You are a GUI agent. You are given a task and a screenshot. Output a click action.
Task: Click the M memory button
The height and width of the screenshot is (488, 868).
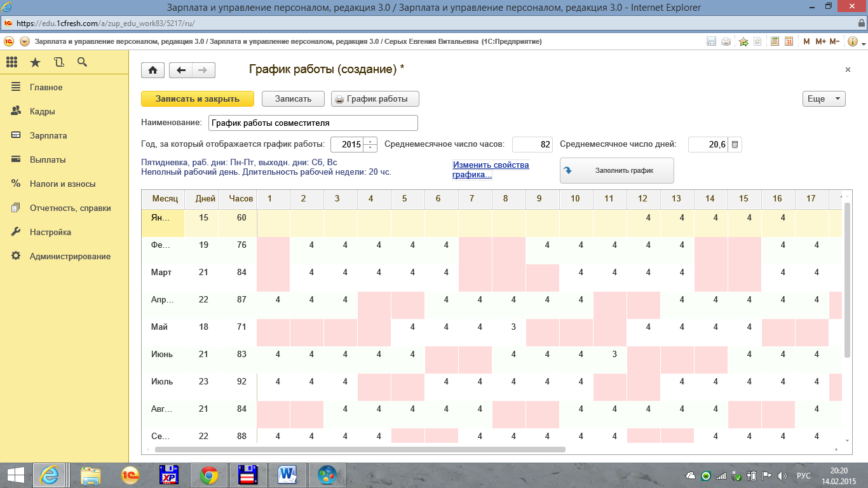pyautogui.click(x=806, y=41)
